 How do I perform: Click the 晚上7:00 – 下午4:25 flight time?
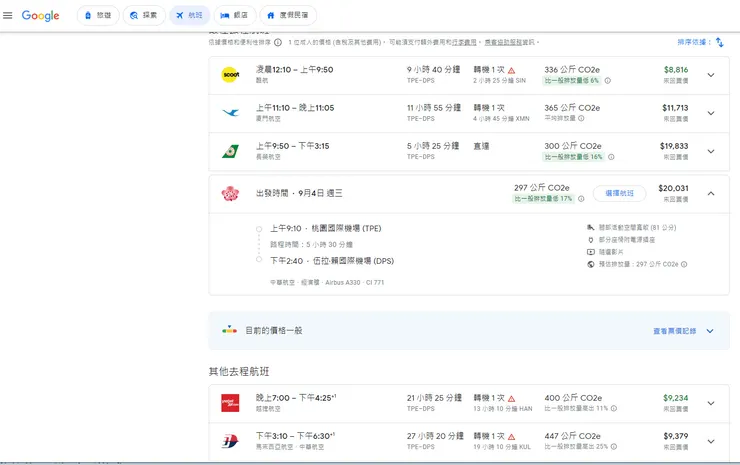[x=296, y=398]
